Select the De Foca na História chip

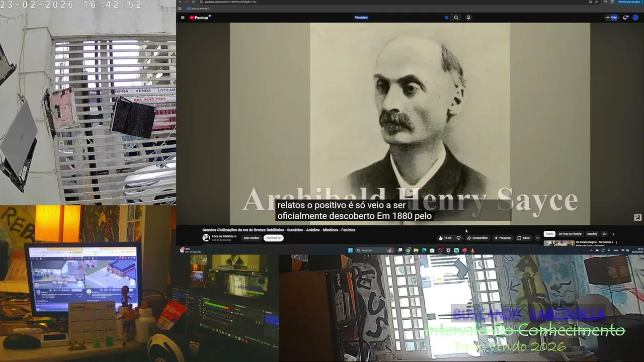570,234
